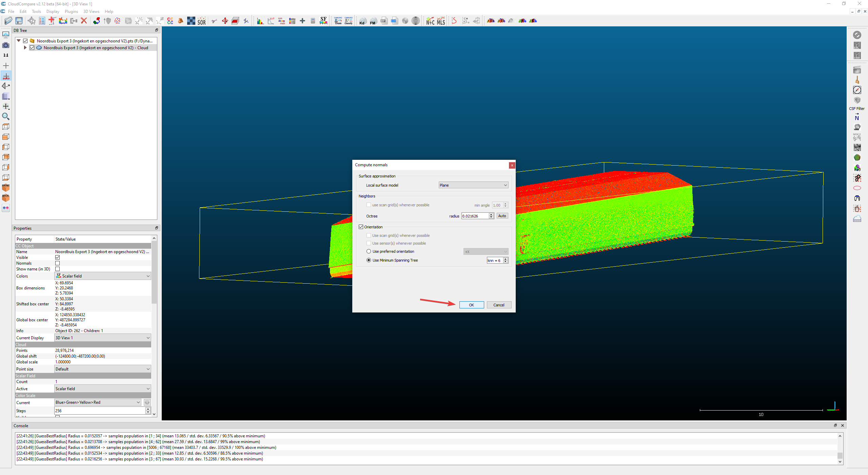Open the Plugins menu

(71, 12)
